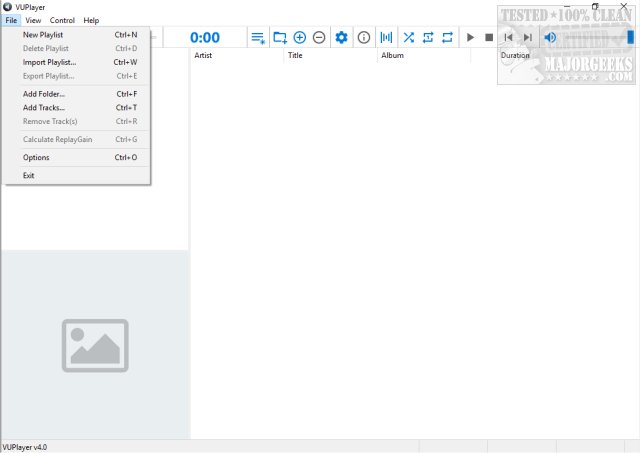Close the open File menu
The height and width of the screenshot is (453, 640).
11,20
